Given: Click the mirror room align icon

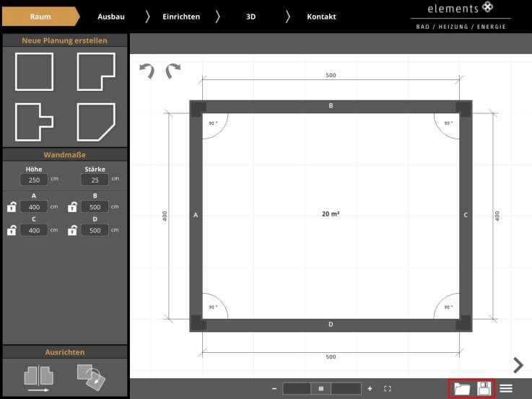Looking at the screenshot, I should (x=38, y=379).
